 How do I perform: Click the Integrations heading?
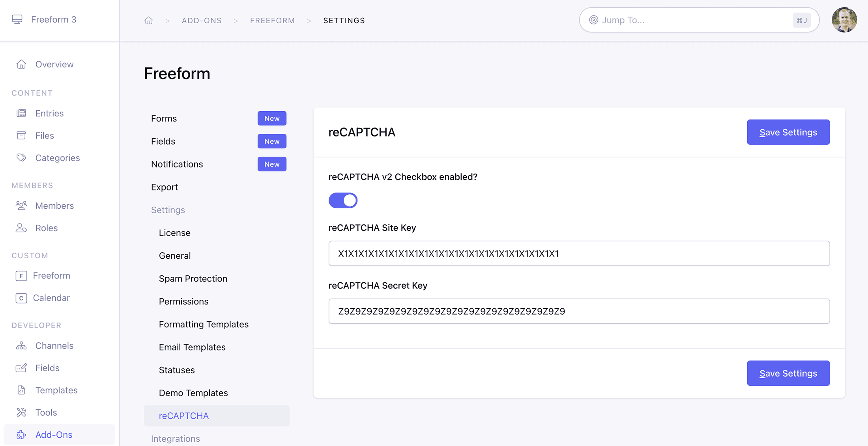pos(176,439)
